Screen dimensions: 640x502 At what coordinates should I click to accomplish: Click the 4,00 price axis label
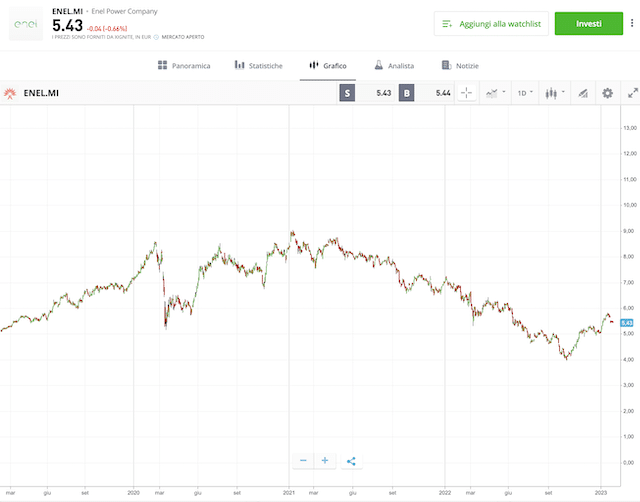(629, 360)
